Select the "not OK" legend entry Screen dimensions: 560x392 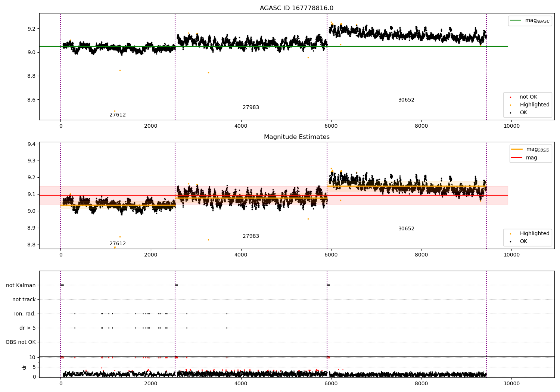click(x=528, y=97)
